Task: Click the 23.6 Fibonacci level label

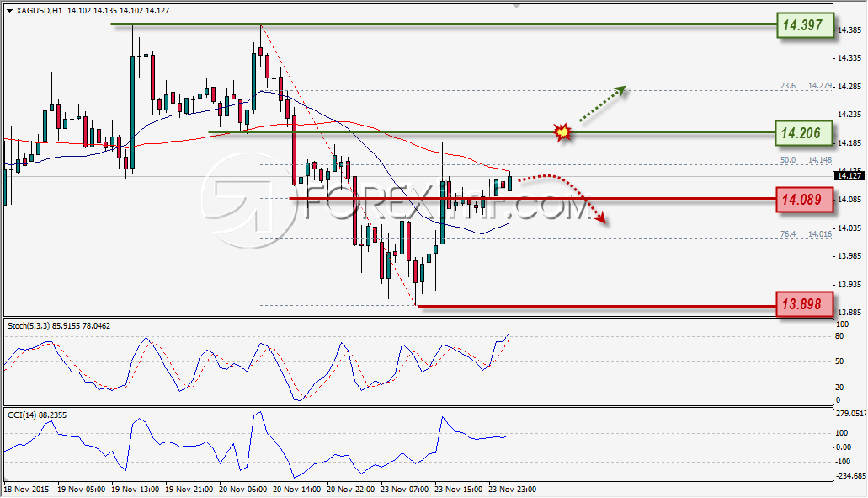Action: (788, 86)
